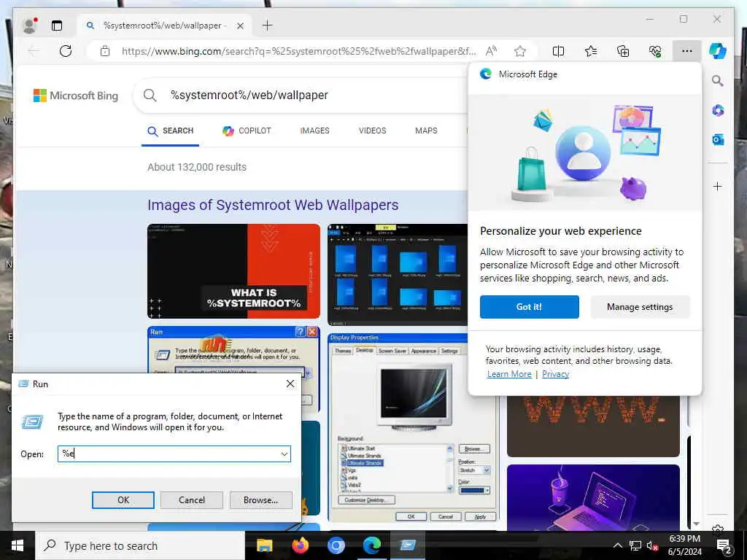Click the muted volume tray icon
This screenshot has height=560, width=747.
(652, 545)
